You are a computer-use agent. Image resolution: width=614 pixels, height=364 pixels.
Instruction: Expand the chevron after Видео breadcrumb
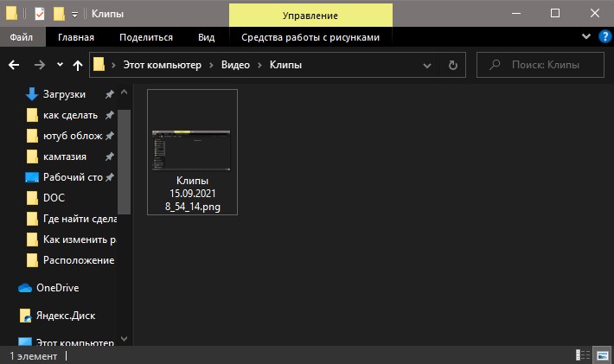pos(259,66)
